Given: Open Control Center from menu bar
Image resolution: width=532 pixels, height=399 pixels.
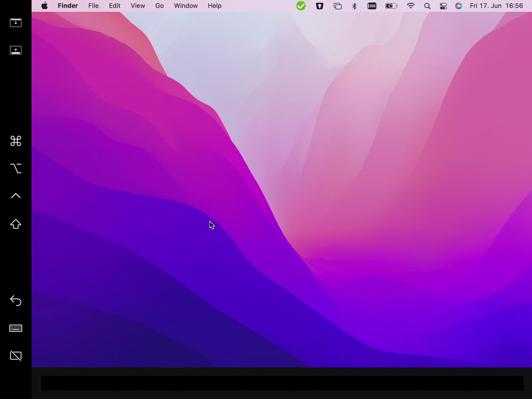Looking at the screenshot, I should [443, 6].
